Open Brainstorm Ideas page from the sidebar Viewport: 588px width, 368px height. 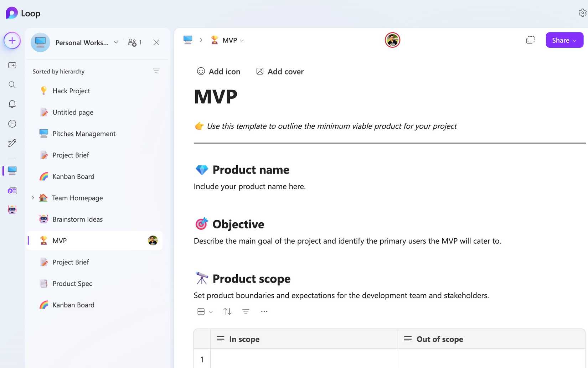click(77, 219)
